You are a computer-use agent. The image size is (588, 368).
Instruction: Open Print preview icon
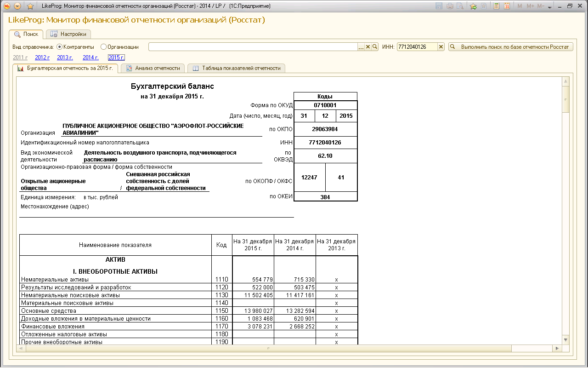click(460, 6)
